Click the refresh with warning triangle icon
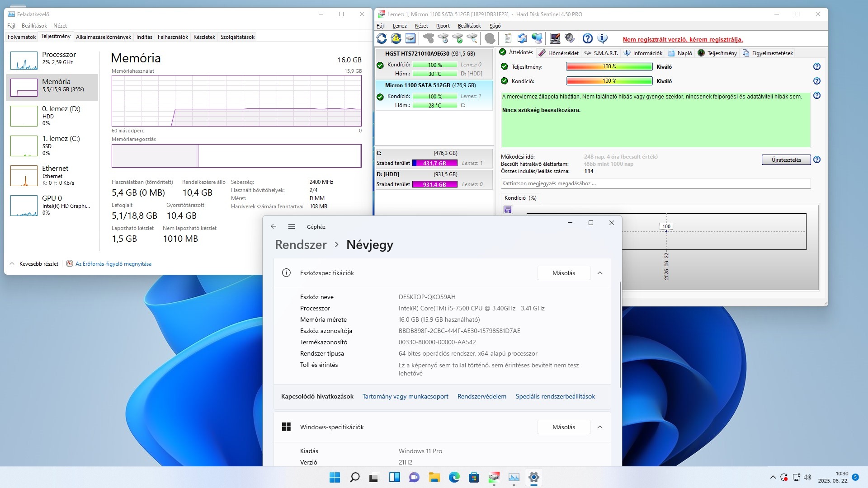 tap(396, 38)
